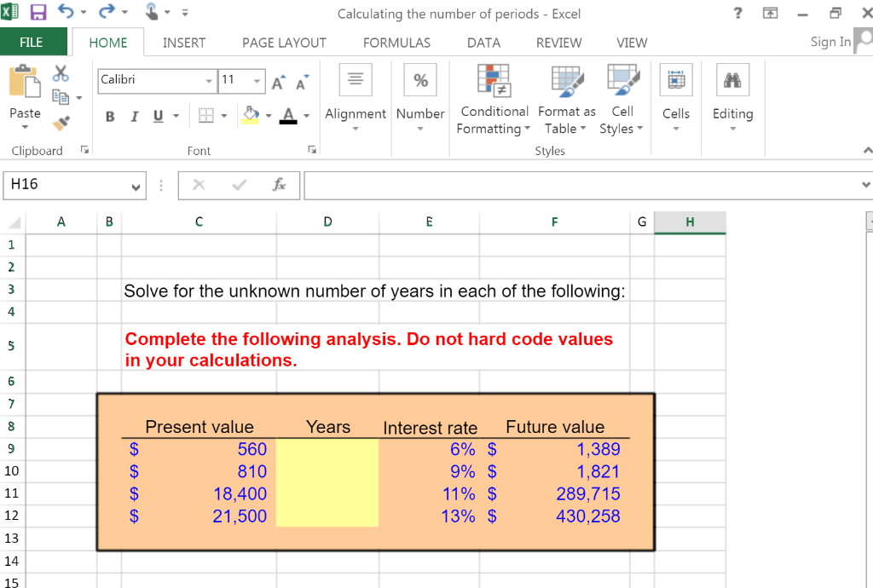This screenshot has width=873, height=588.
Task: Open Cell Styles in the Styles group
Action: pyautogui.click(x=622, y=100)
